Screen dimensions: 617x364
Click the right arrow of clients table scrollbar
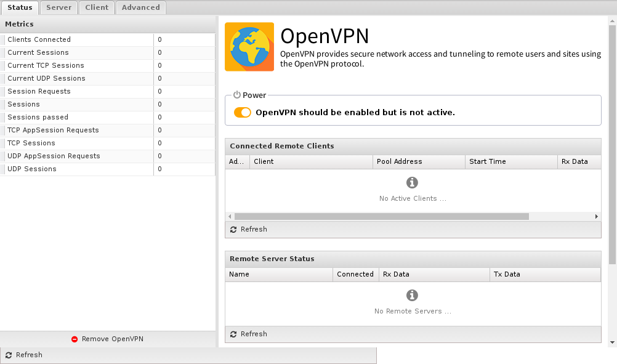(597, 216)
